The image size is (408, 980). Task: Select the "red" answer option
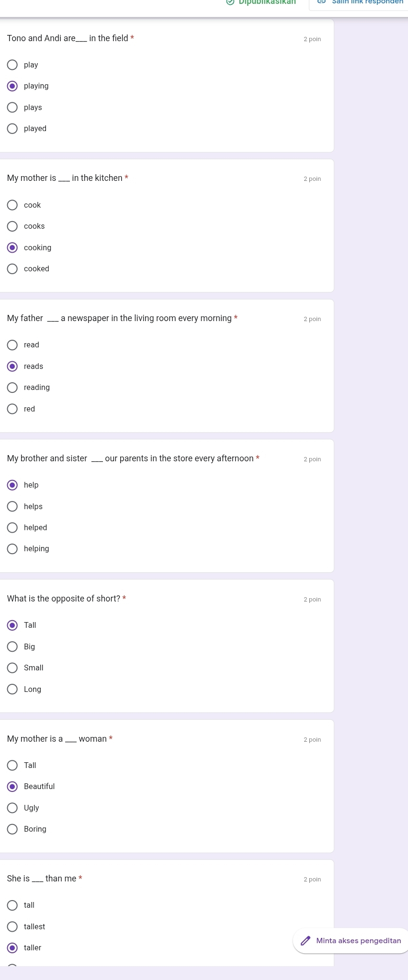[x=12, y=409]
